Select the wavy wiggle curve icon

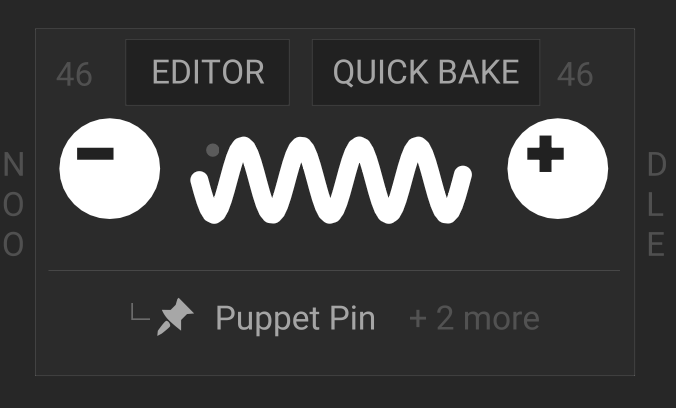click(x=331, y=180)
